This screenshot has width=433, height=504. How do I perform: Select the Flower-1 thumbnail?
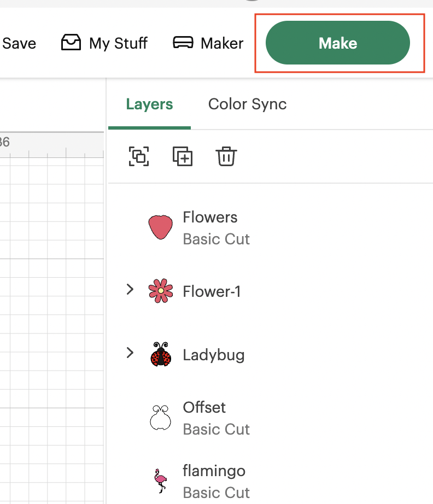[x=161, y=291]
